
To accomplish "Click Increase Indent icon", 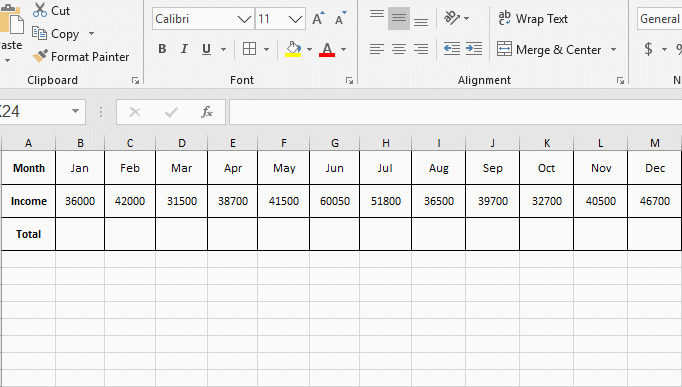I will click(x=474, y=49).
